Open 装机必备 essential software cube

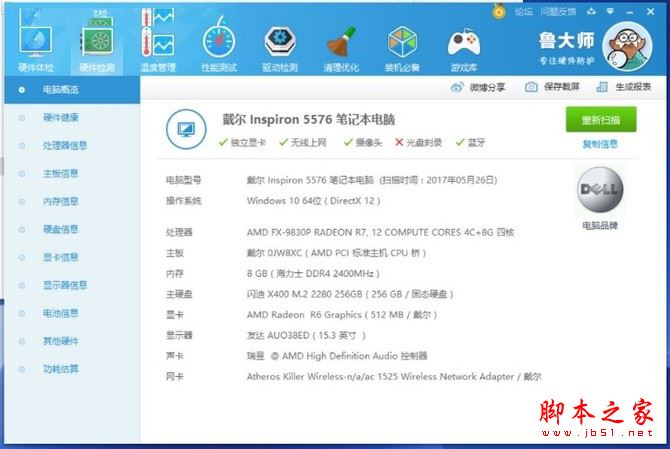(x=402, y=49)
